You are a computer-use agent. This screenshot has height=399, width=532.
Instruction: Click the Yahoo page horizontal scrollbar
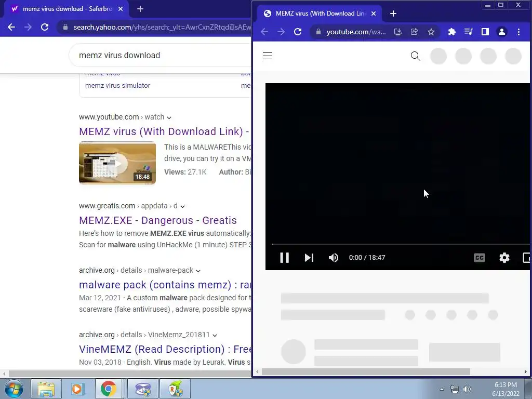click(129, 373)
